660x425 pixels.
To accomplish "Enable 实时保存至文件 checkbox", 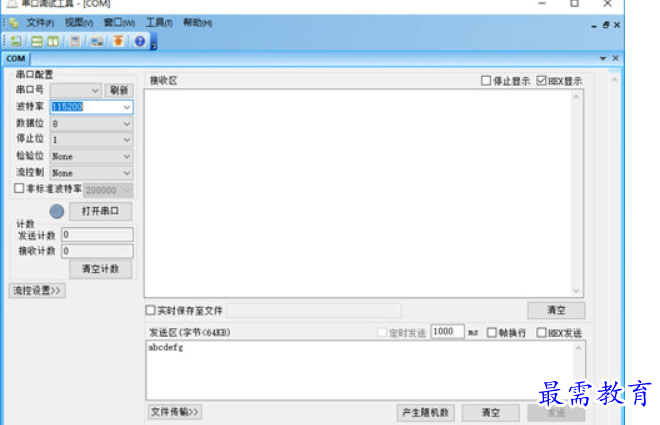I will coord(150,310).
